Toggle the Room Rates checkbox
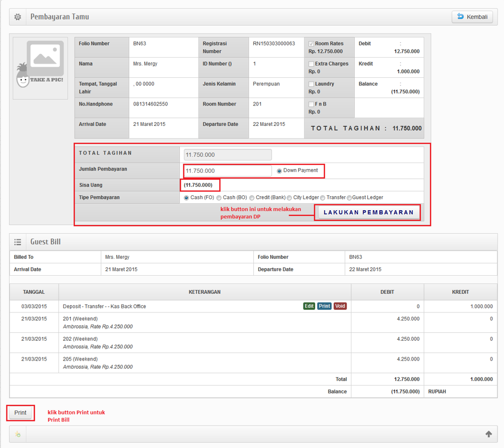This screenshot has width=504, height=448. tap(311, 44)
